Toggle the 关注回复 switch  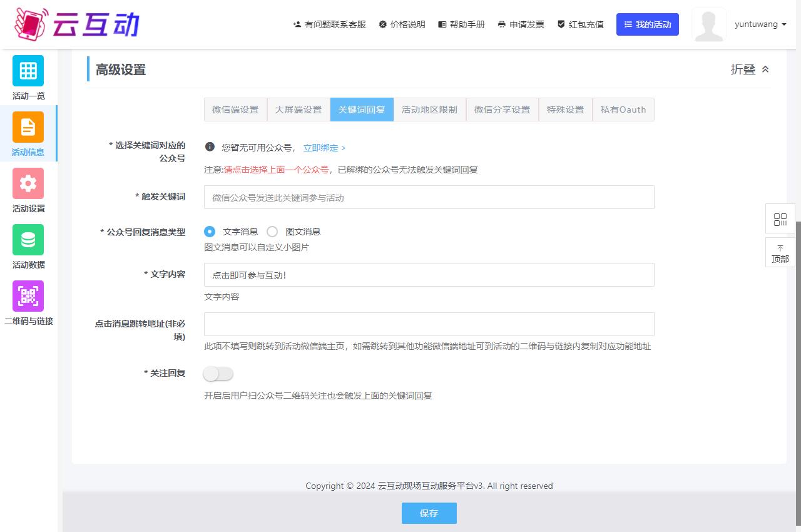click(218, 374)
